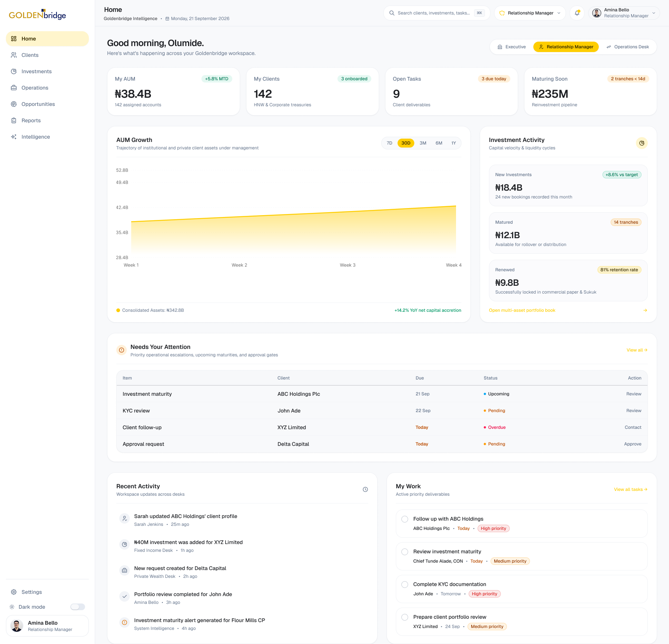
Task: Open the Home sidebar menu item
Action: (48, 39)
